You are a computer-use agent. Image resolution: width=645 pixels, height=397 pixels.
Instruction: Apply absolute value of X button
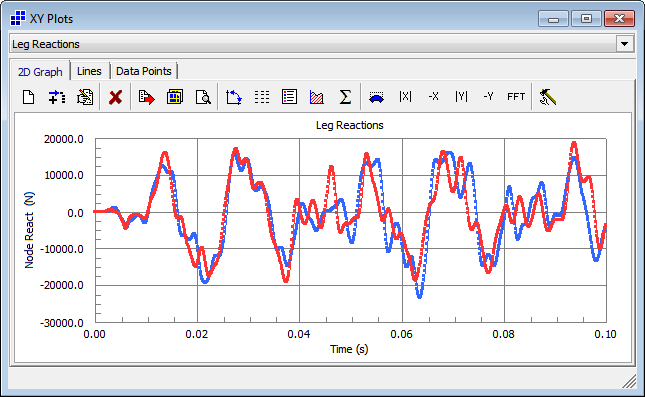coord(405,97)
